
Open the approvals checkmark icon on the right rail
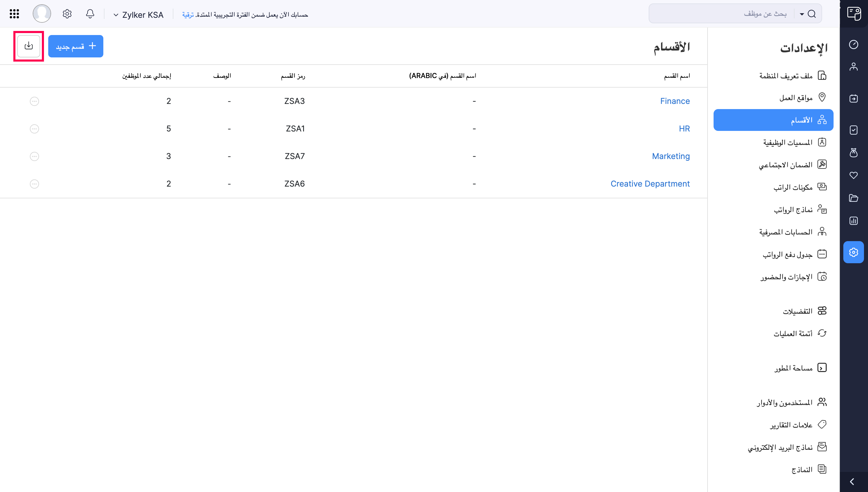(x=854, y=130)
